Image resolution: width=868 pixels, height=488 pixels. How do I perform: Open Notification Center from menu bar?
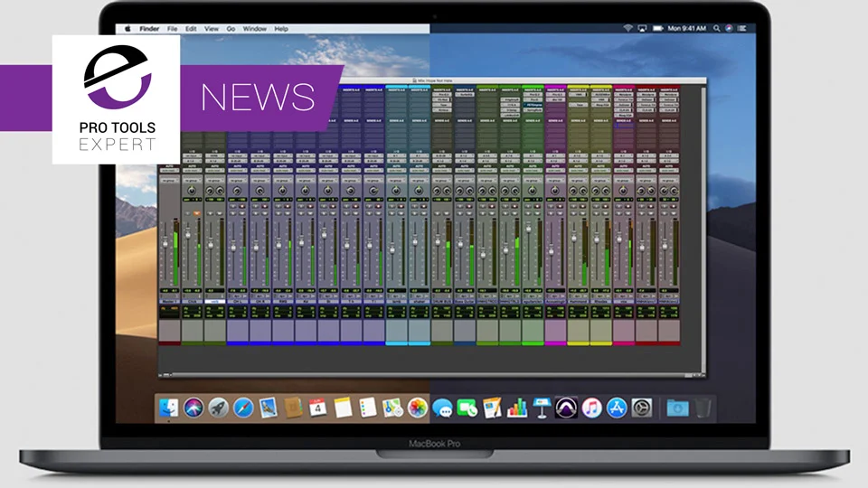click(741, 28)
